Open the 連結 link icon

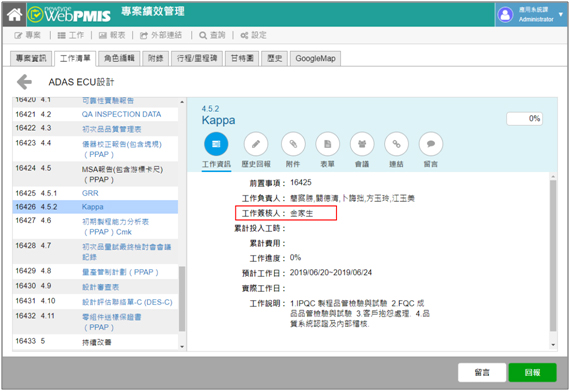point(396,144)
